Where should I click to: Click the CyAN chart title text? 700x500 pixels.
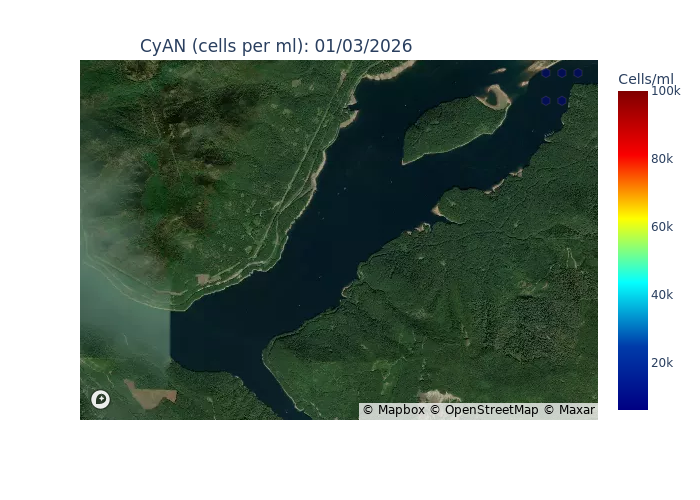276,46
